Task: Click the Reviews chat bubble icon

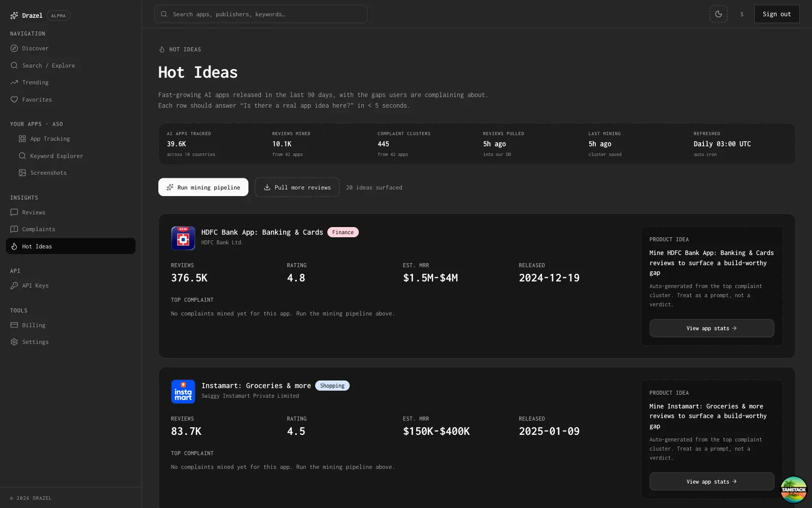Action: (x=14, y=212)
